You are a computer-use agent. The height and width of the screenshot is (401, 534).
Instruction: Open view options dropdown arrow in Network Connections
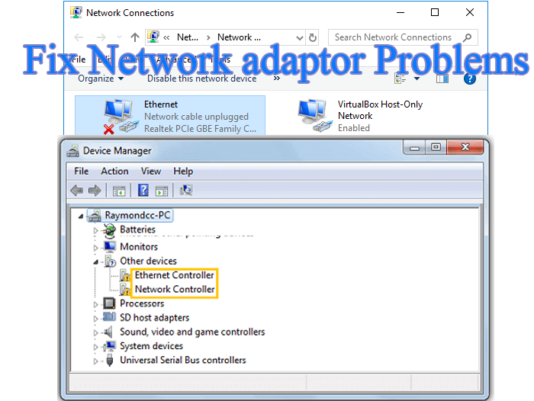(x=417, y=79)
